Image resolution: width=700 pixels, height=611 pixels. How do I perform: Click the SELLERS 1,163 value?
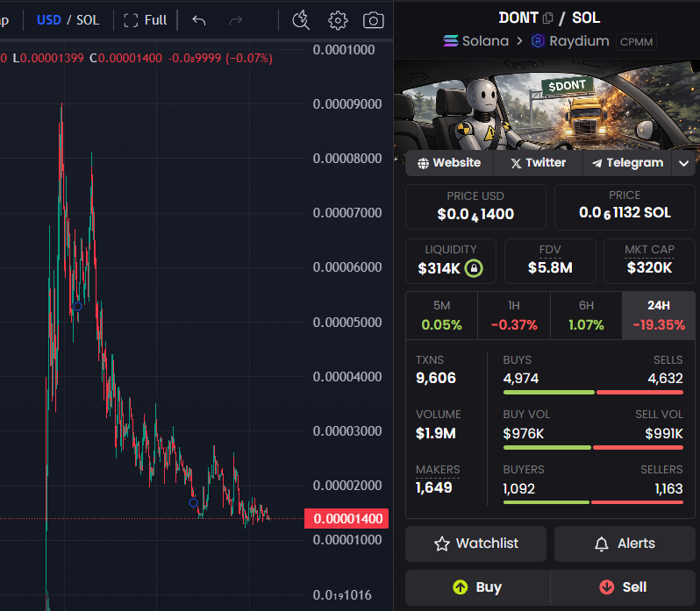pos(668,489)
